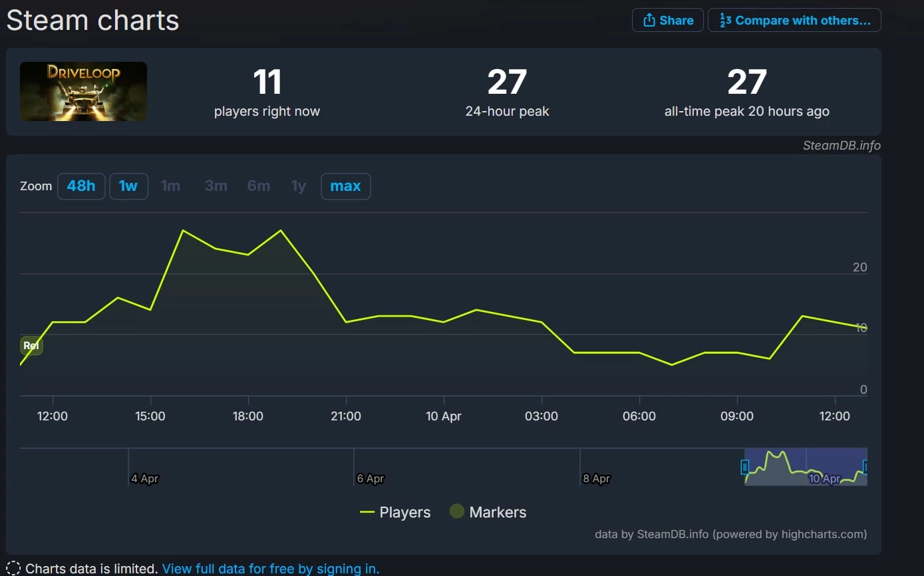
Task: Click the Rel release marker on the chart
Action: (31, 346)
